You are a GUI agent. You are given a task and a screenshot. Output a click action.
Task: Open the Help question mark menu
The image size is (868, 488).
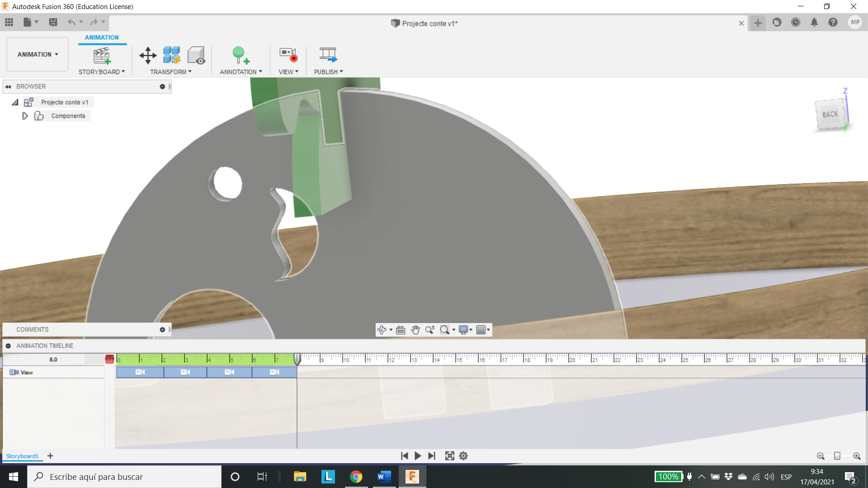(x=833, y=23)
